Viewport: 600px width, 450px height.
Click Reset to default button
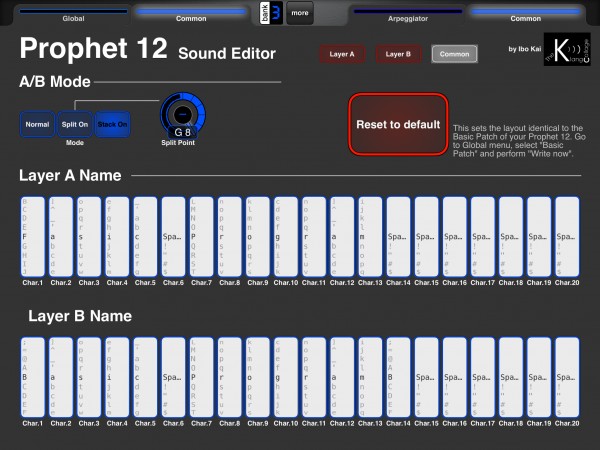pos(398,124)
